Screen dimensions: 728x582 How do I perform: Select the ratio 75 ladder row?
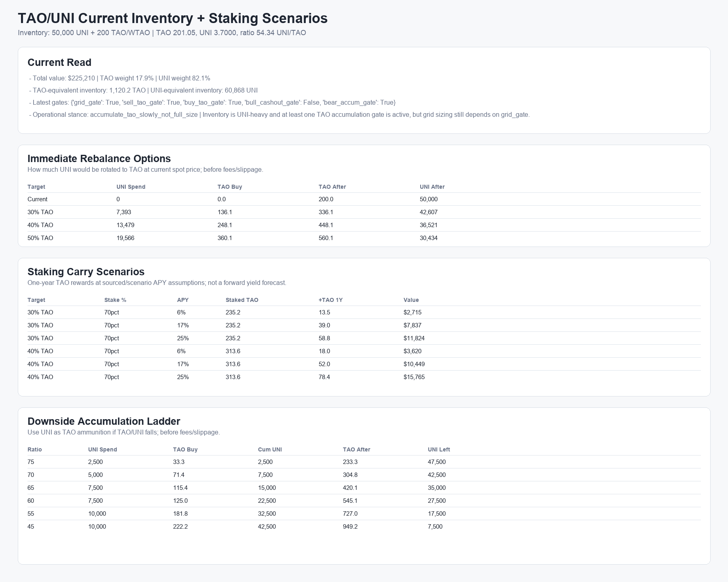(x=364, y=462)
